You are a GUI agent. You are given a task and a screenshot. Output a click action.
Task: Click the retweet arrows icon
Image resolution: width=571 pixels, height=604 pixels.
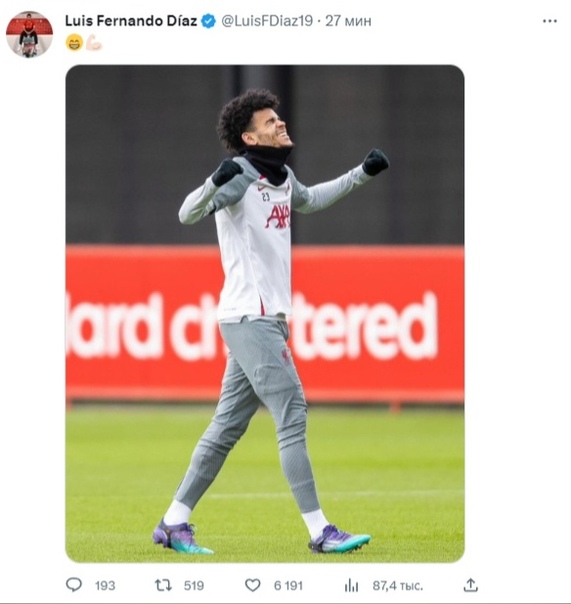pos(163,586)
